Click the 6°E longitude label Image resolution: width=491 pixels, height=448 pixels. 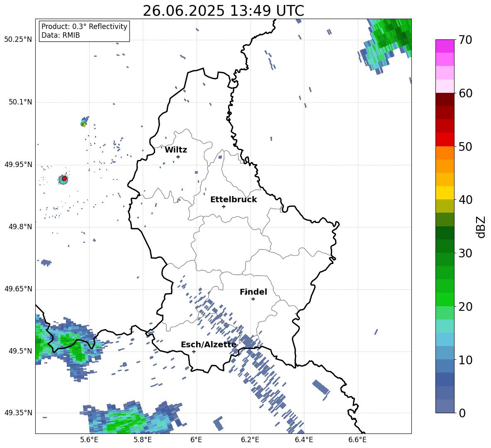pyautogui.click(x=196, y=440)
